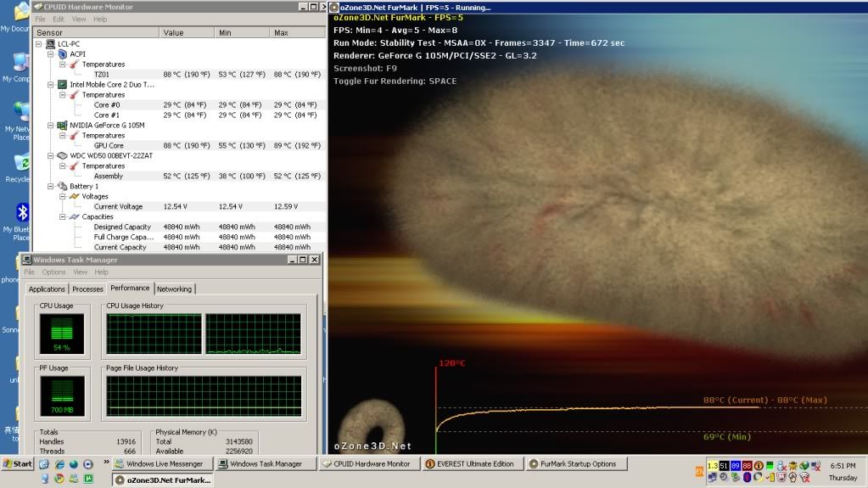868x488 pixels.
Task: Select the Performance tab
Action: coord(130,288)
